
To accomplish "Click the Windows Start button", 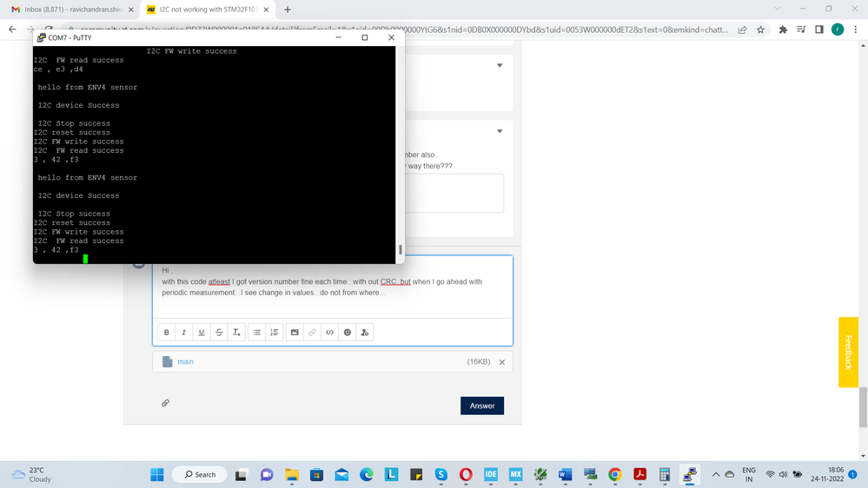I will pos(157,475).
